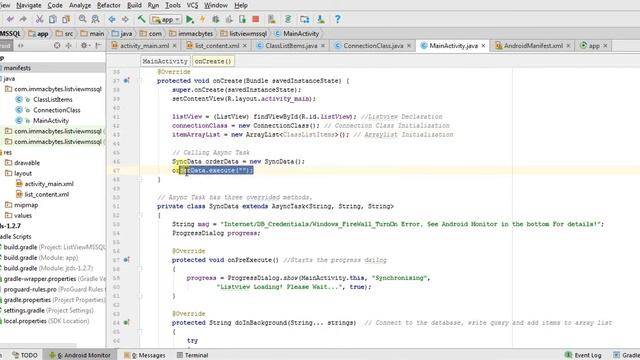640x360 pixels.
Task: Click the src breadcrumb in navigation bar
Action: point(64,33)
